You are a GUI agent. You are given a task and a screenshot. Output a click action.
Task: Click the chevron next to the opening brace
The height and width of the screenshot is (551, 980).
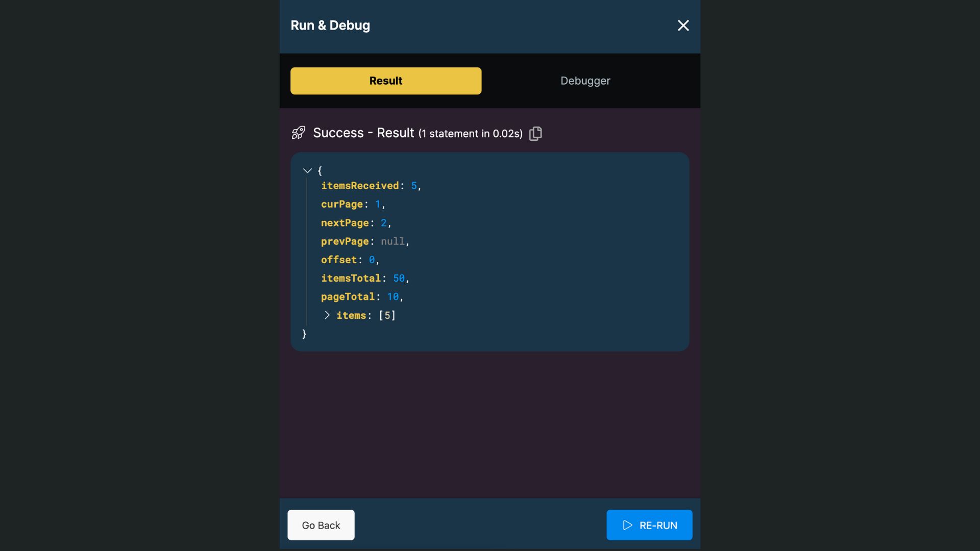click(307, 170)
